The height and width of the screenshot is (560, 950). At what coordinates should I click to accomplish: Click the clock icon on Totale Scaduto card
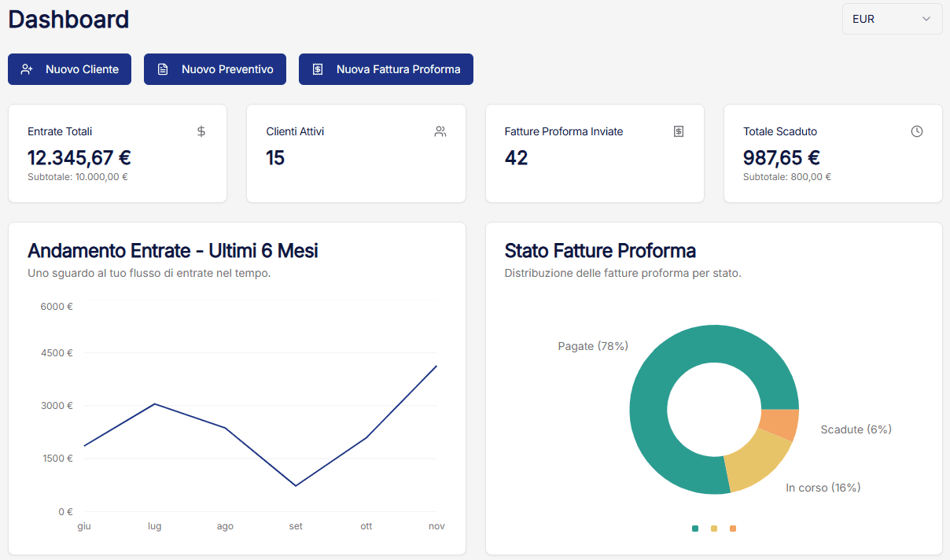pyautogui.click(x=917, y=131)
